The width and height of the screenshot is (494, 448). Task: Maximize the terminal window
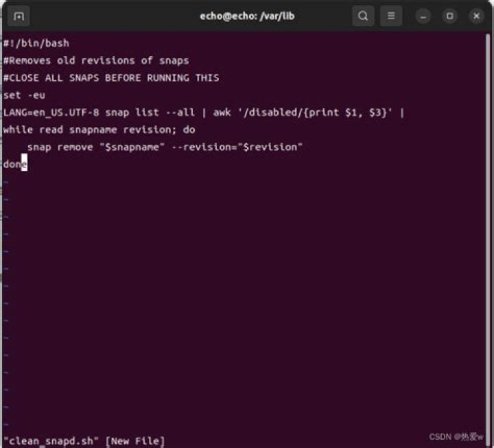click(x=450, y=16)
